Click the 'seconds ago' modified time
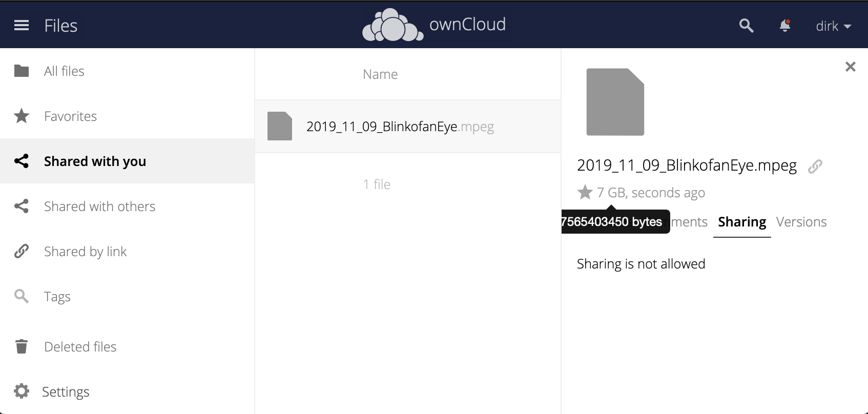 pos(668,193)
